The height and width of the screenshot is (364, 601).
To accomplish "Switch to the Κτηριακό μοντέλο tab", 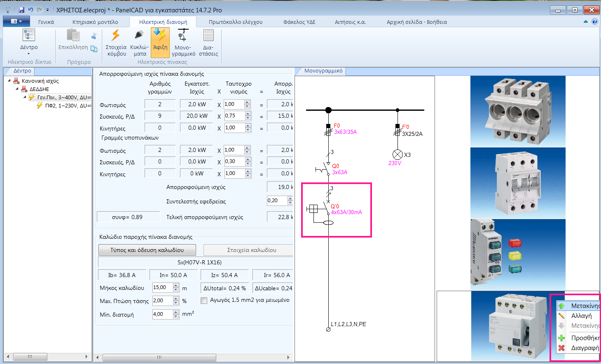I will [x=95, y=22].
